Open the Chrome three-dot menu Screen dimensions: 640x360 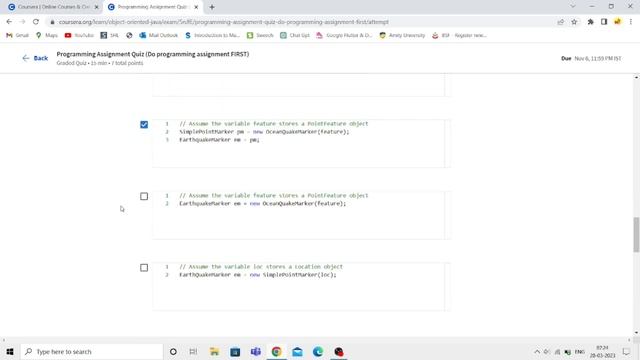tap(631, 22)
